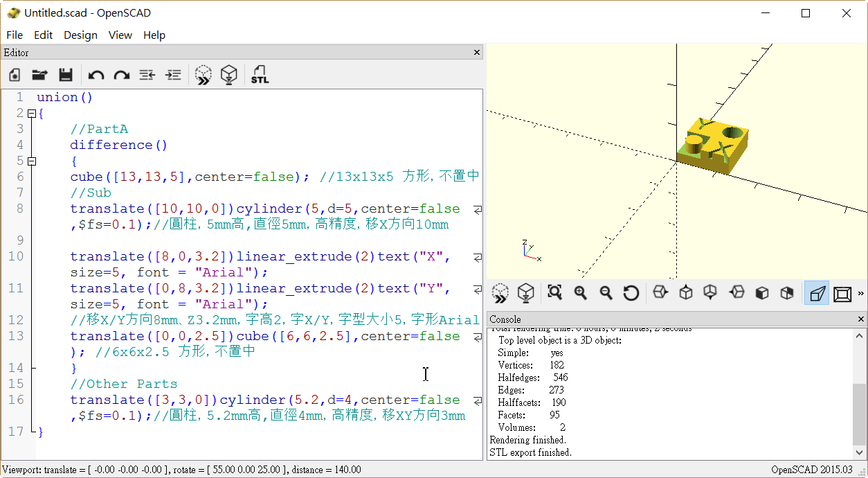868x478 pixels.
Task: Close the Console panel
Action: 861,319
